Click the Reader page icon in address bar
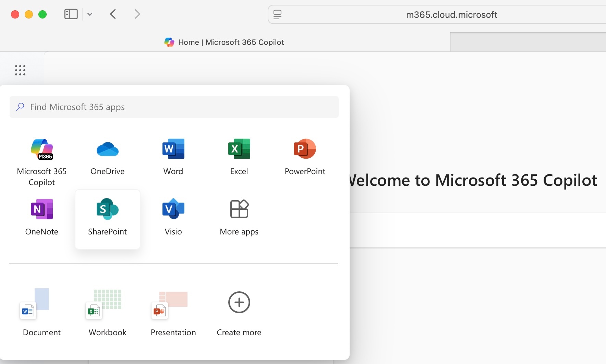Image resolution: width=606 pixels, height=364 pixels. (x=277, y=14)
